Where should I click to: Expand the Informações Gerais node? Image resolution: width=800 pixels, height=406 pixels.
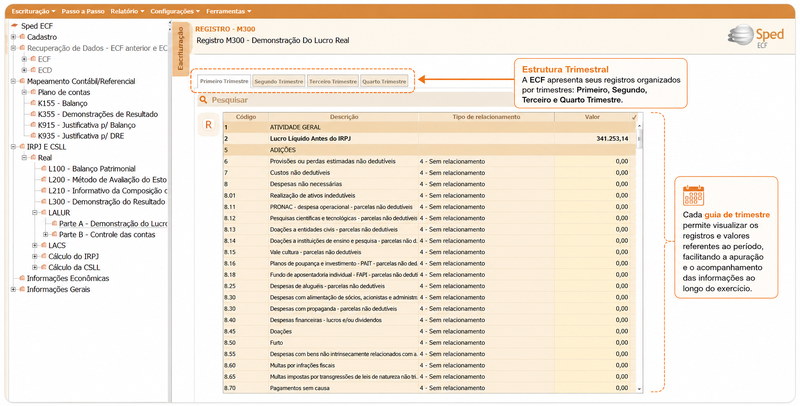(13, 289)
